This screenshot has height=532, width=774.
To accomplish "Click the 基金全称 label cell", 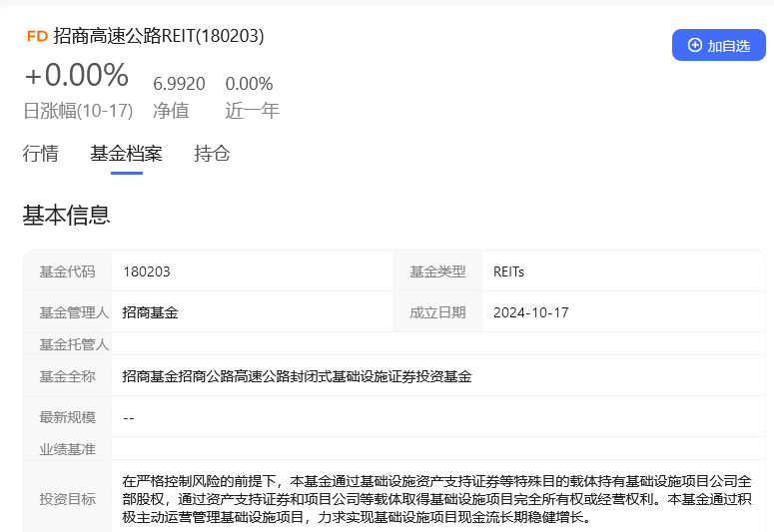I will (68, 376).
